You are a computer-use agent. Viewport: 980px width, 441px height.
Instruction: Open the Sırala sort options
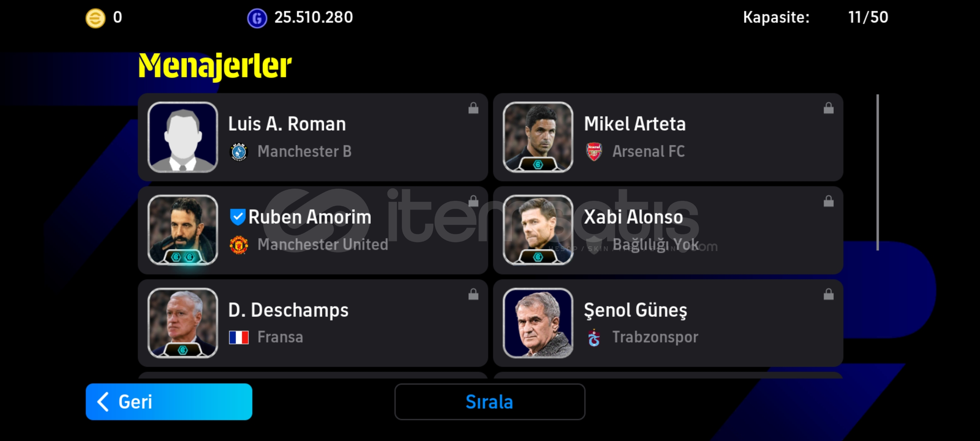point(490,402)
